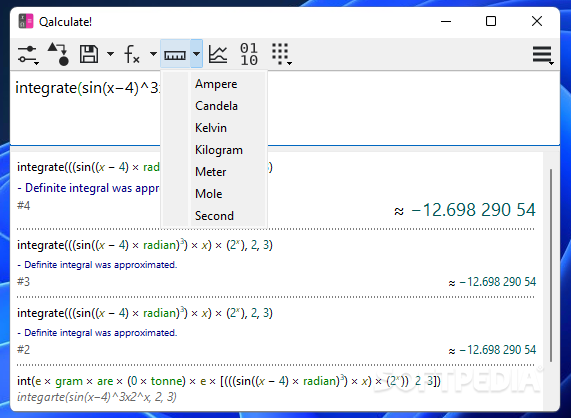Click history entry number #3

click(x=24, y=281)
